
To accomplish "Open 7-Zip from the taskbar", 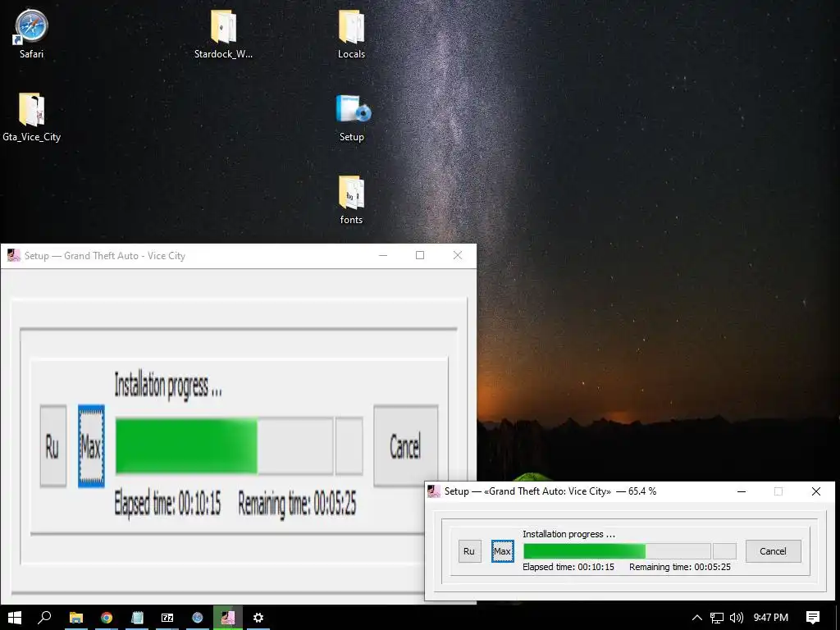I will click(167, 618).
